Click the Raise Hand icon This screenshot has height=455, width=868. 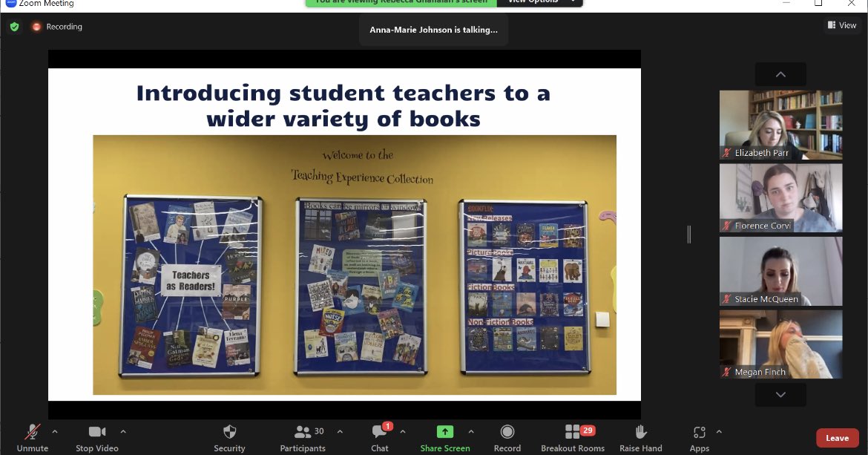tap(641, 432)
